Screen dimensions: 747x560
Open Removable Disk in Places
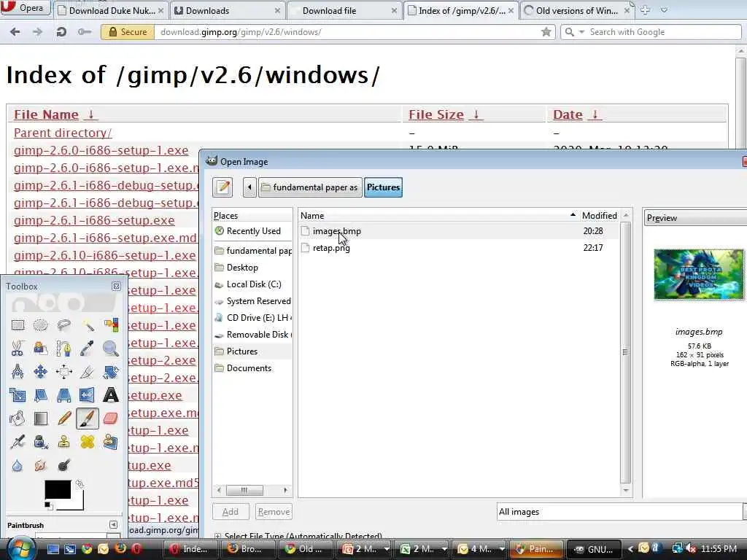click(252, 334)
